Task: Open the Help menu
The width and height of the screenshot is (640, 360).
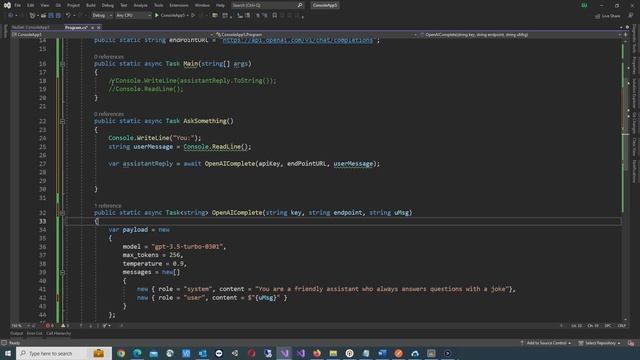Action: point(220,5)
